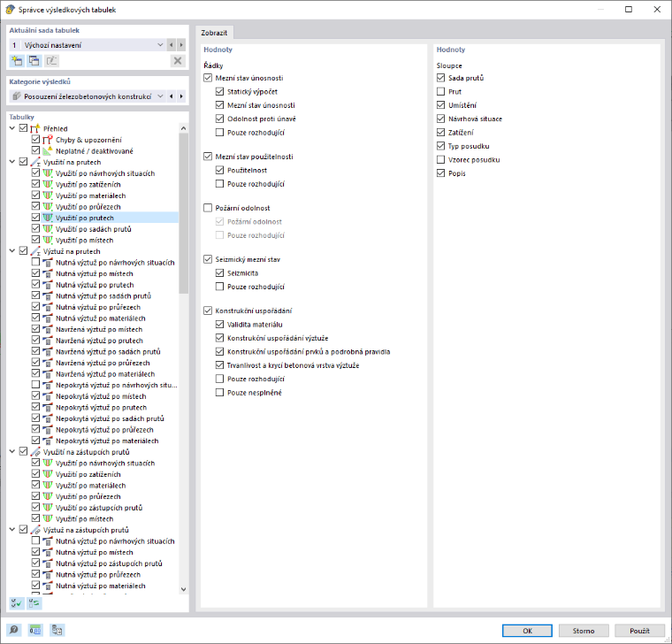672x644 pixels.
Task: Click the units and decimals 0.00 icon
Action: pos(35,630)
